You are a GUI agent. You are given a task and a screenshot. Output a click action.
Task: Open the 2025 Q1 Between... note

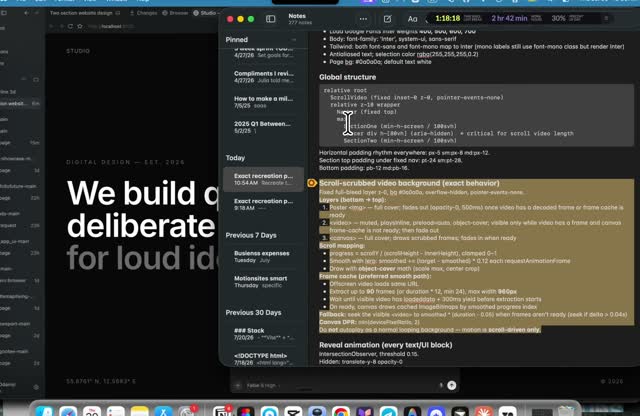264,127
